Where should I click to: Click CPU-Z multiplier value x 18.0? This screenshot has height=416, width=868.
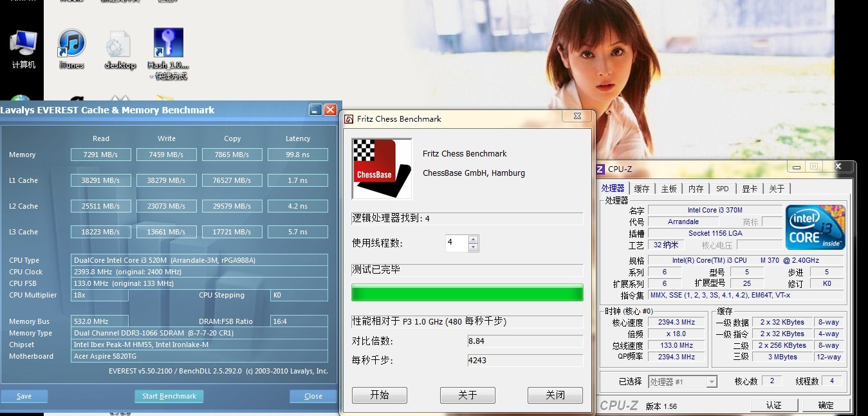pos(676,334)
